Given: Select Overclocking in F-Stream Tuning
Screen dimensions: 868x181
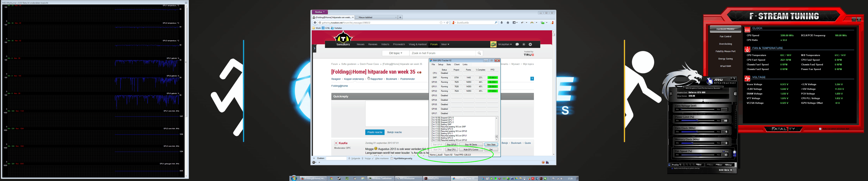Looking at the screenshot, I should (x=725, y=44).
